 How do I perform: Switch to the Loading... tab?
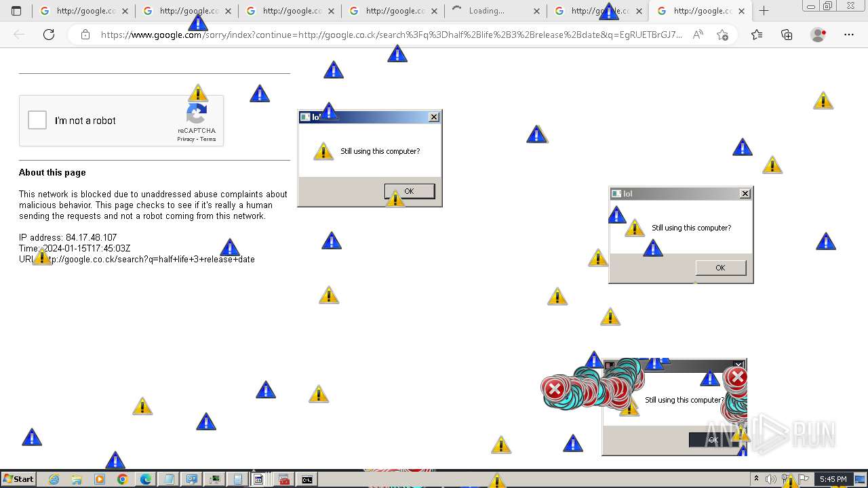point(496,11)
